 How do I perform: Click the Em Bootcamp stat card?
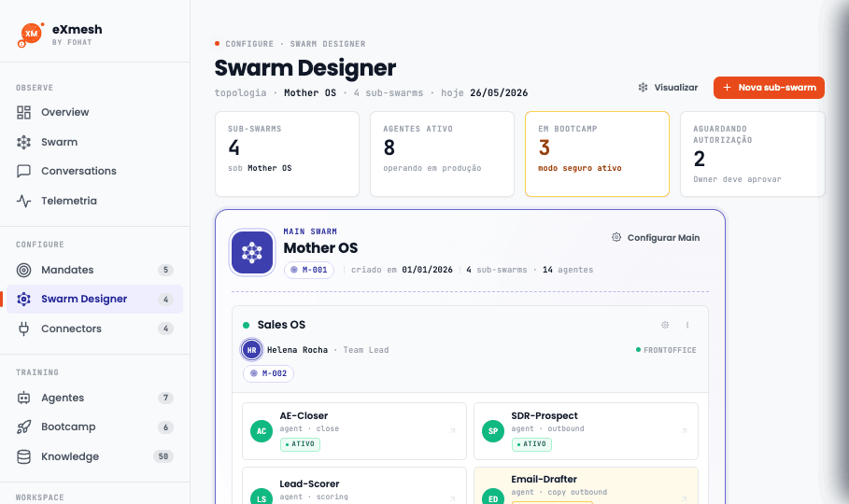597,154
